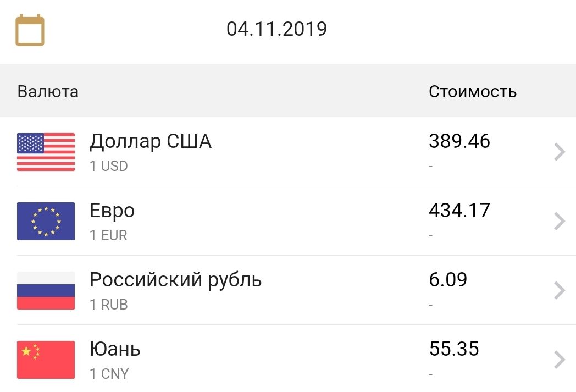
Task: Tap the Chinese flag icon
Action: (46, 360)
